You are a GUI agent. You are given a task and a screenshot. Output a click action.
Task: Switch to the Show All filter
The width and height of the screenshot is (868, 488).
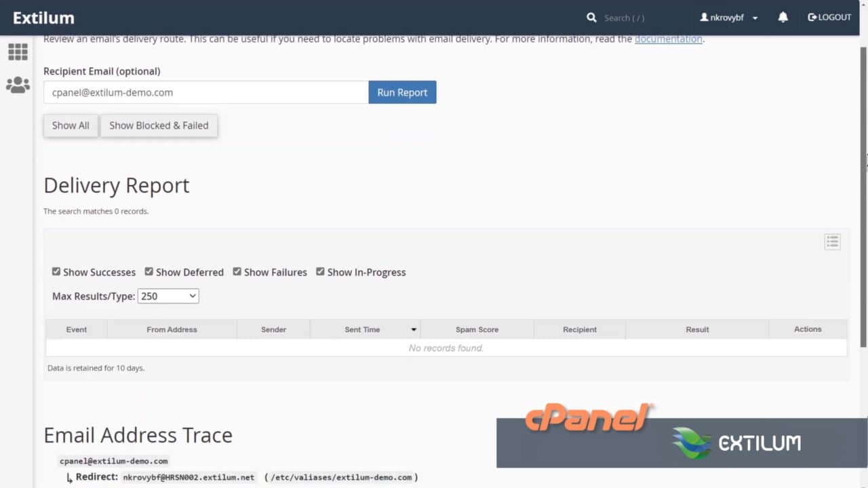point(71,125)
